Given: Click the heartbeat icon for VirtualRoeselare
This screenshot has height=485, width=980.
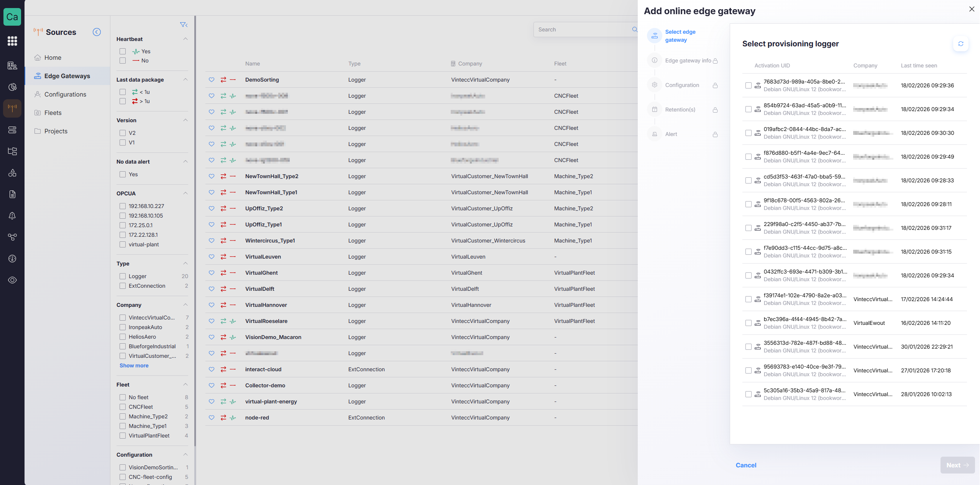Looking at the screenshot, I should 233,321.
